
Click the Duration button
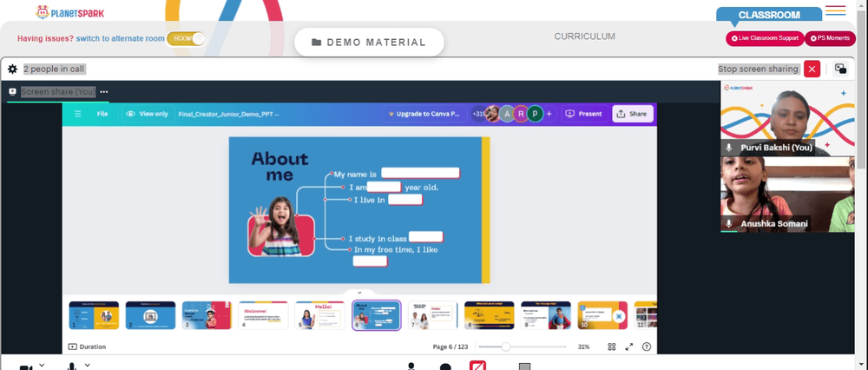coord(87,347)
